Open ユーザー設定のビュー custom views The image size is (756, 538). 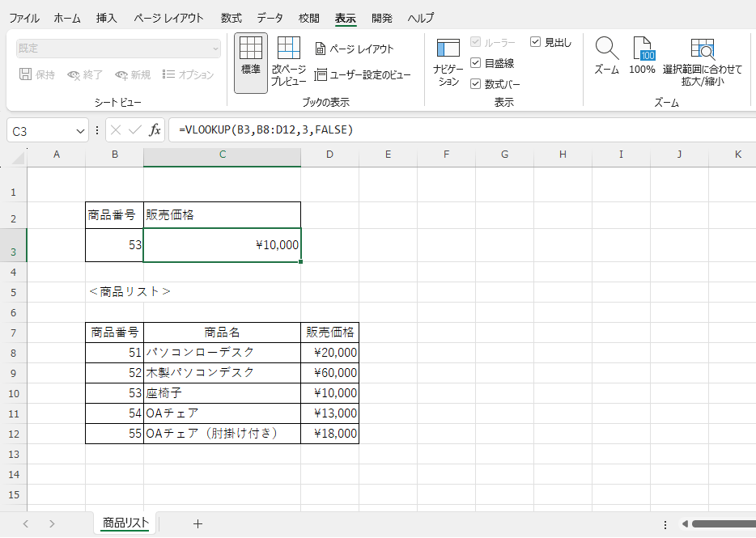[x=363, y=74]
